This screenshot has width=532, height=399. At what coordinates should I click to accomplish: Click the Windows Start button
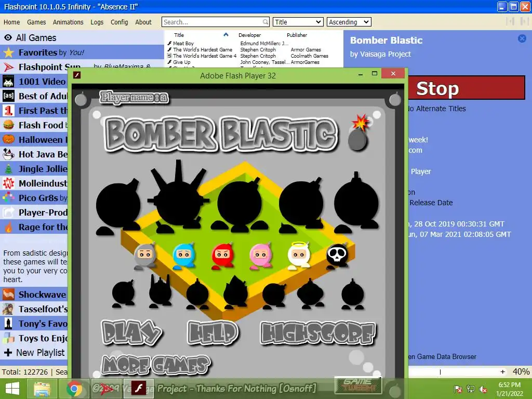tap(12, 389)
